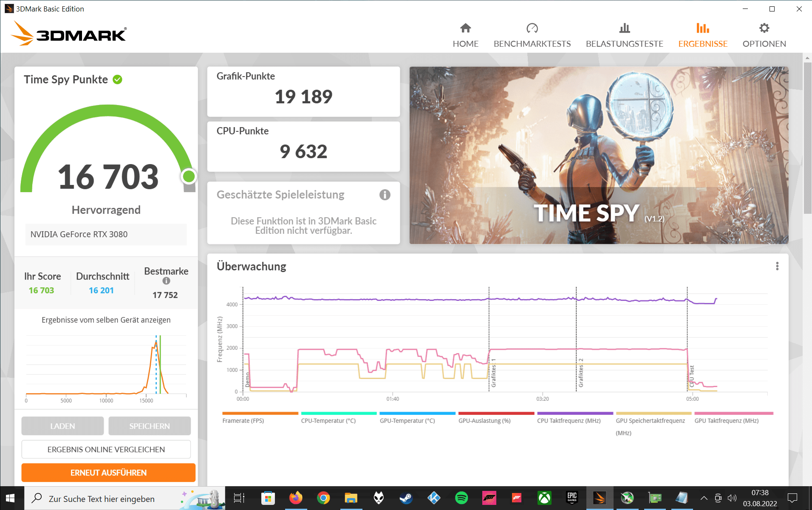
Task: Open File Explorer from taskbar
Action: click(351, 498)
